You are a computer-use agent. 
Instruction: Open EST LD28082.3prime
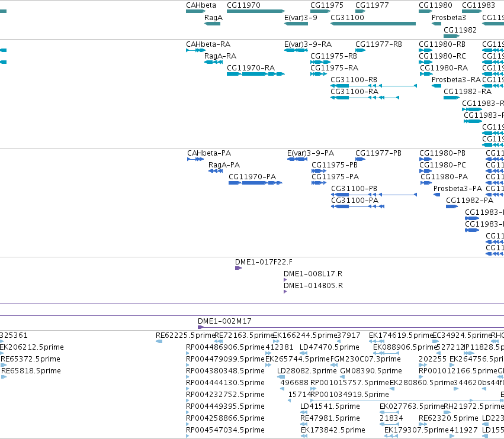click(x=281, y=377)
